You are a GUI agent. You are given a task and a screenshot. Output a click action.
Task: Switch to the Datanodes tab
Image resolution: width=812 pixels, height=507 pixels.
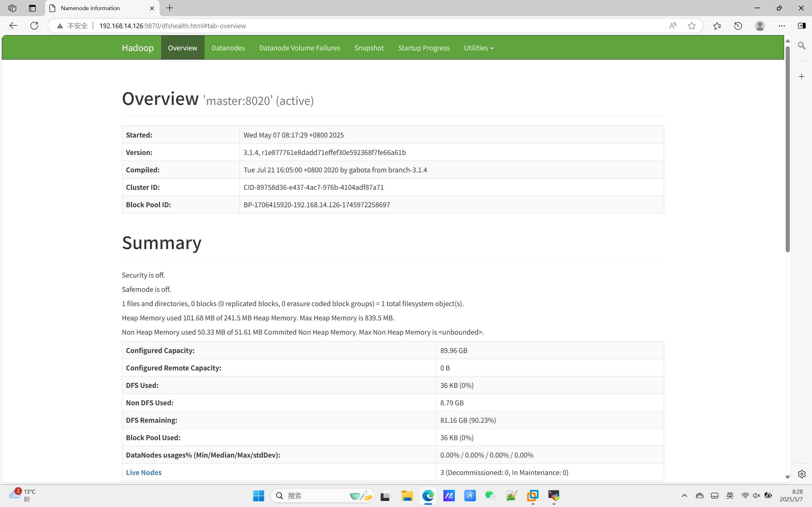click(228, 48)
